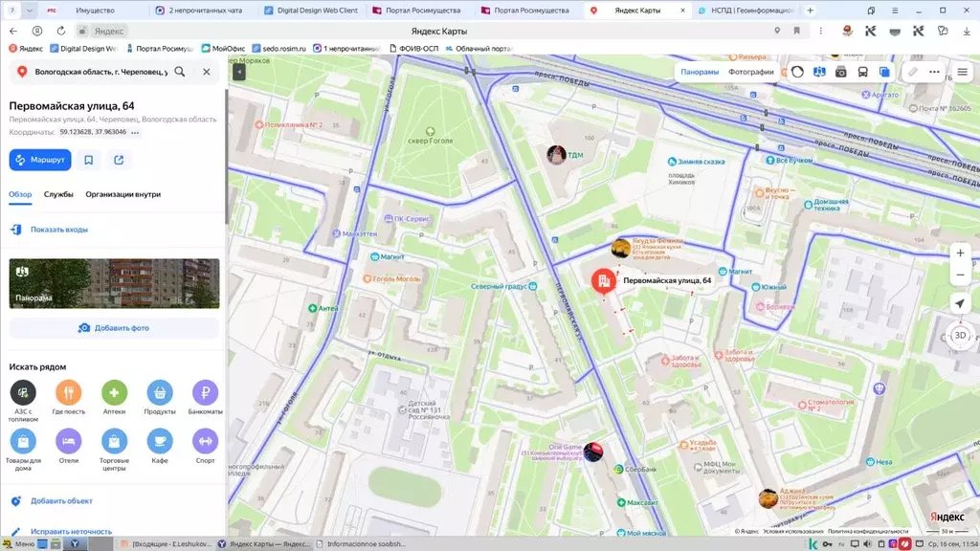
Task: Toggle the Фотографии layer on the map
Action: tap(750, 72)
